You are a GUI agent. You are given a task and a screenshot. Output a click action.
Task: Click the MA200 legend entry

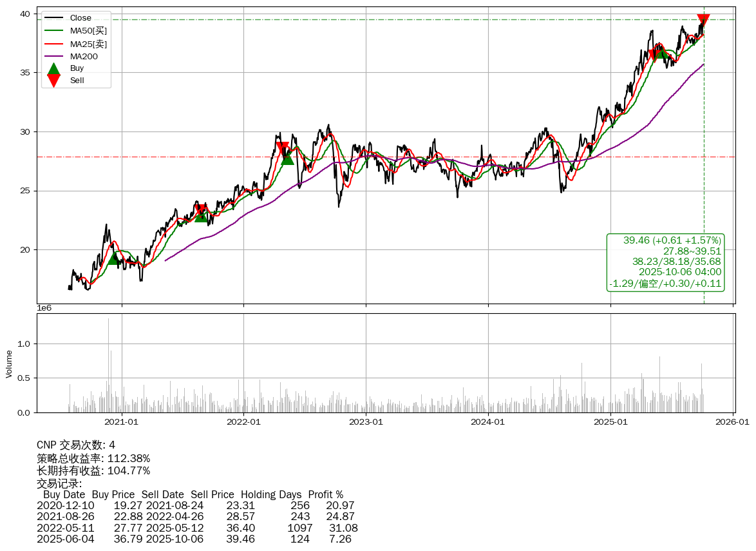(84, 57)
